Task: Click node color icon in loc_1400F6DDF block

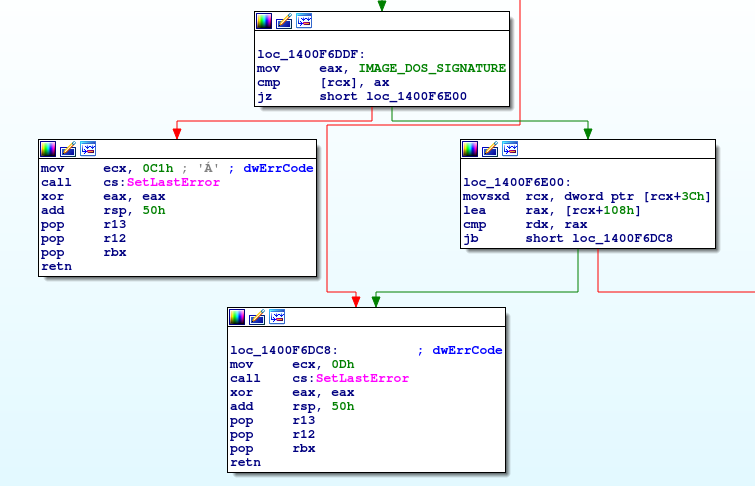Action: pos(264,21)
